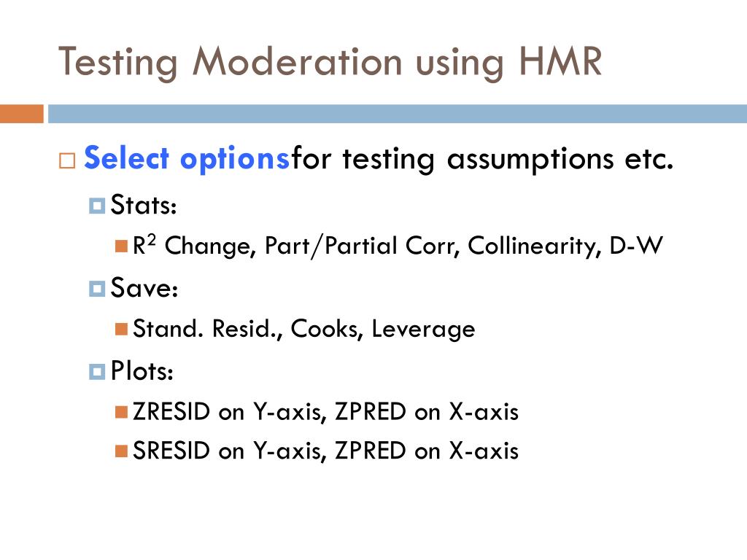The height and width of the screenshot is (560, 747).
Task: Click the ZRESID on Y-axis text line
Action: click(x=326, y=412)
